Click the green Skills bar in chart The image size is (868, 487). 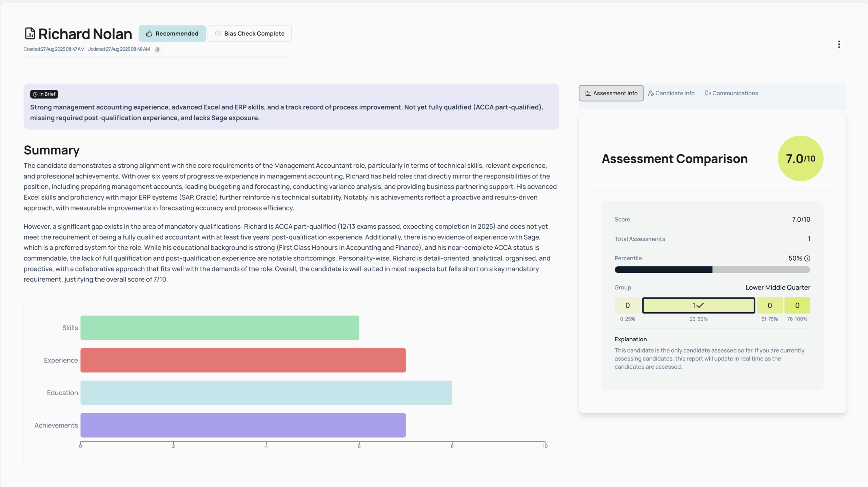point(220,328)
